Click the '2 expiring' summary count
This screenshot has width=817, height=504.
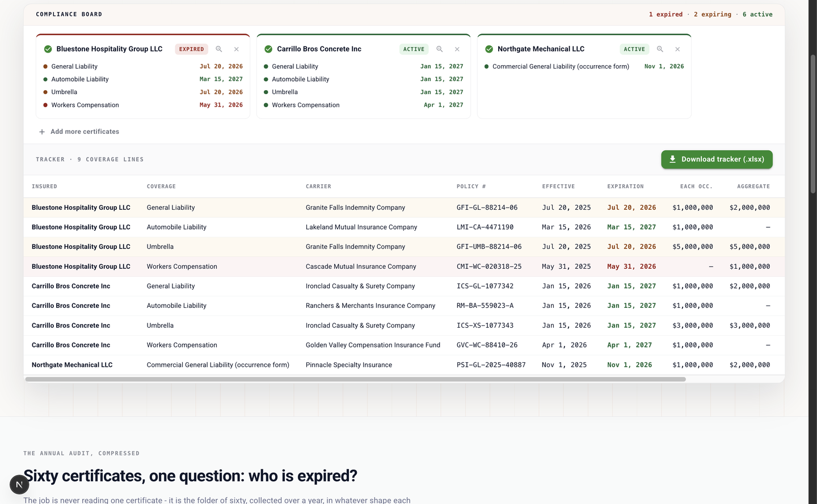coord(713,15)
